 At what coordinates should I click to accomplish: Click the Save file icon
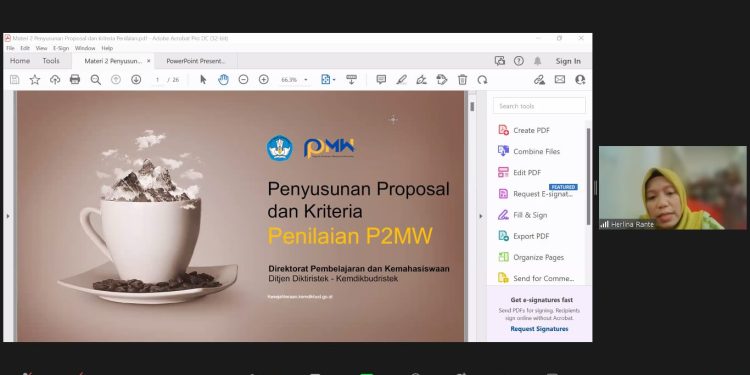click(x=15, y=80)
